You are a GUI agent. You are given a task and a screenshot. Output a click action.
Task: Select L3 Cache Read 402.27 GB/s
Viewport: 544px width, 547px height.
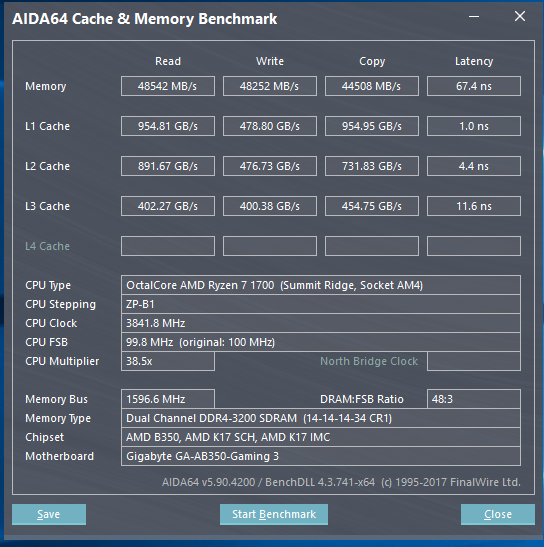(168, 206)
